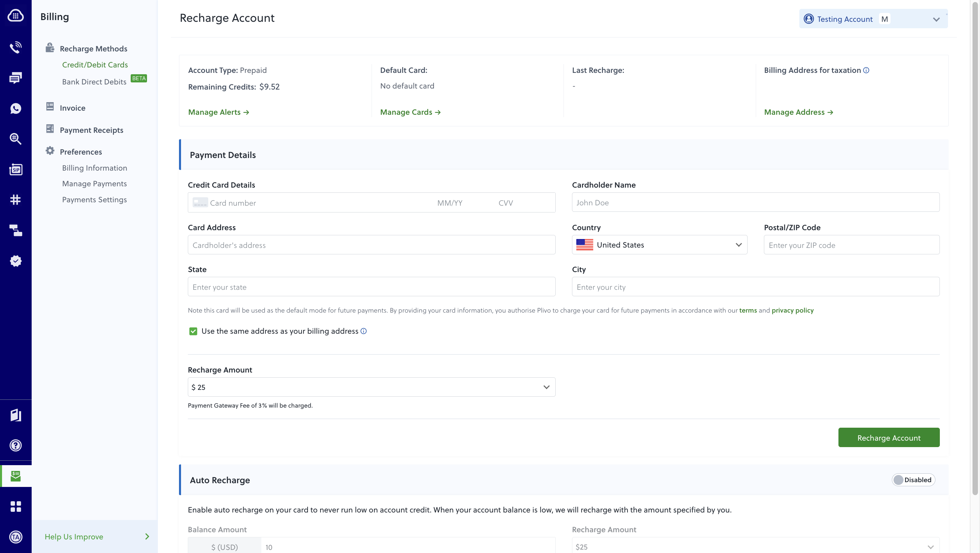Click the Manage Address link
Image resolution: width=980 pixels, height=553 pixels.
(798, 112)
